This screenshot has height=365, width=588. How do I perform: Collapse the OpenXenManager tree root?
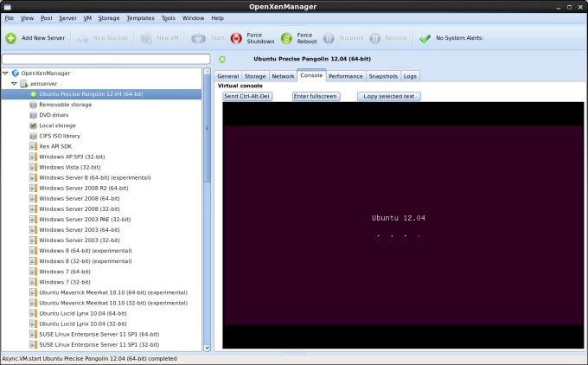tap(6, 74)
